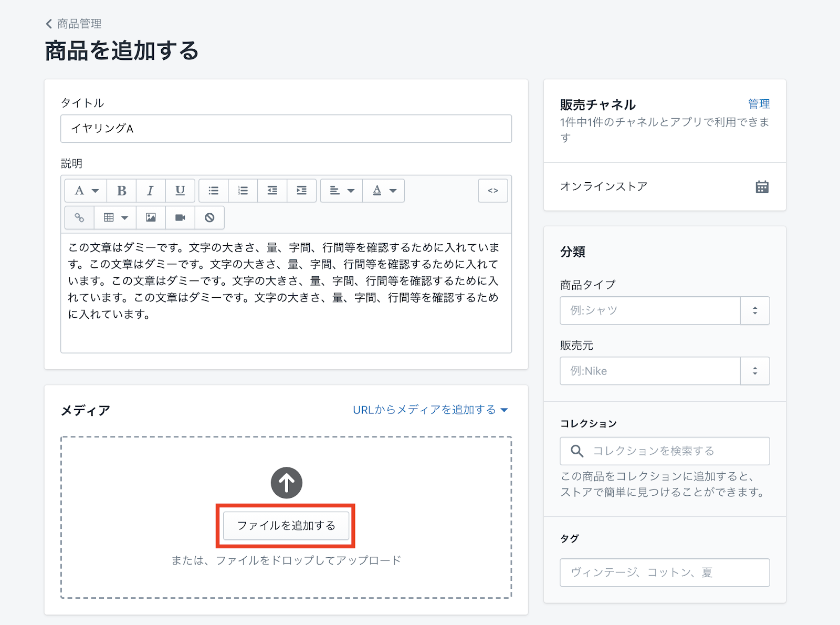This screenshot has width=840, height=625.
Task: Insert a bulleted list in description
Action: [x=213, y=191]
